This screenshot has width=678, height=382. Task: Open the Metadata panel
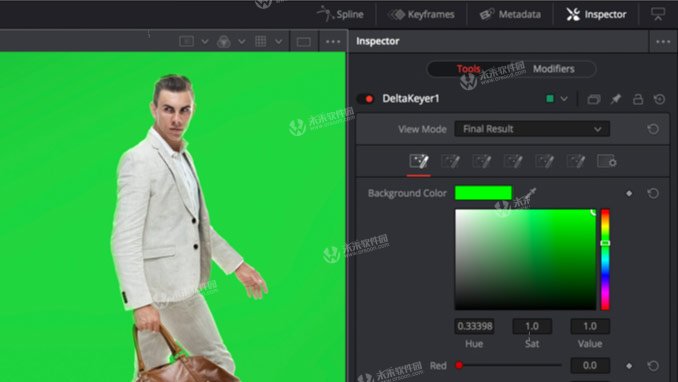tap(510, 15)
